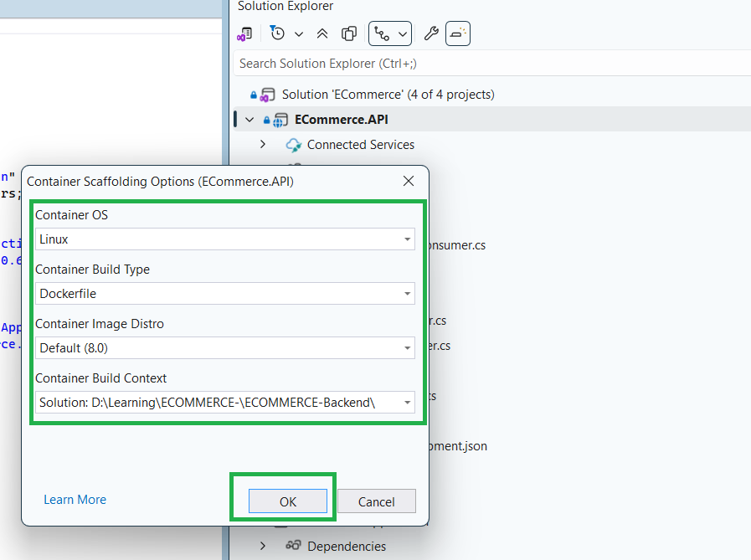Open the Pending Changes Filter dropdown arrow
Viewport: 751px width, 560px height.
coord(299,34)
